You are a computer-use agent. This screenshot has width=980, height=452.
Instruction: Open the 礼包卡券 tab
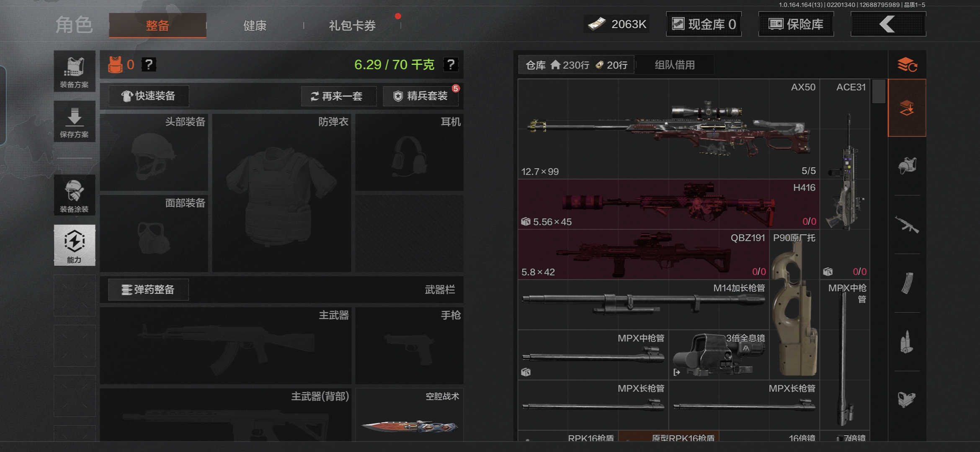pos(352,26)
